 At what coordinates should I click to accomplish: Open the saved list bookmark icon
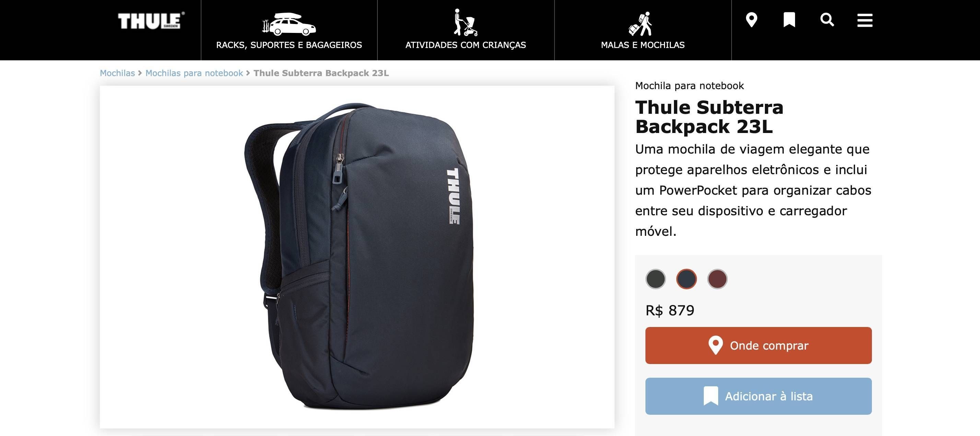(x=789, y=20)
